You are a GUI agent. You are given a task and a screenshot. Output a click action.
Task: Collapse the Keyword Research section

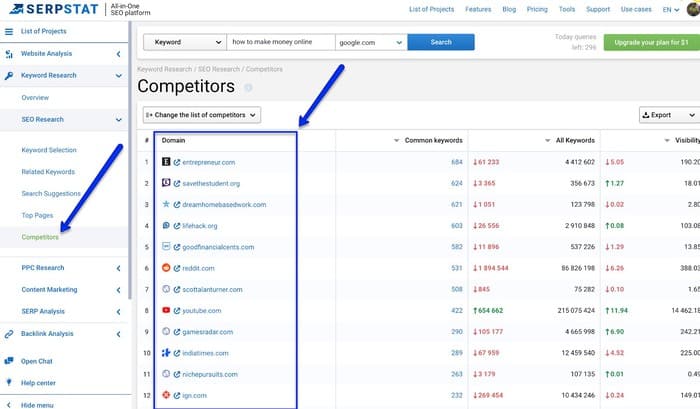point(118,76)
